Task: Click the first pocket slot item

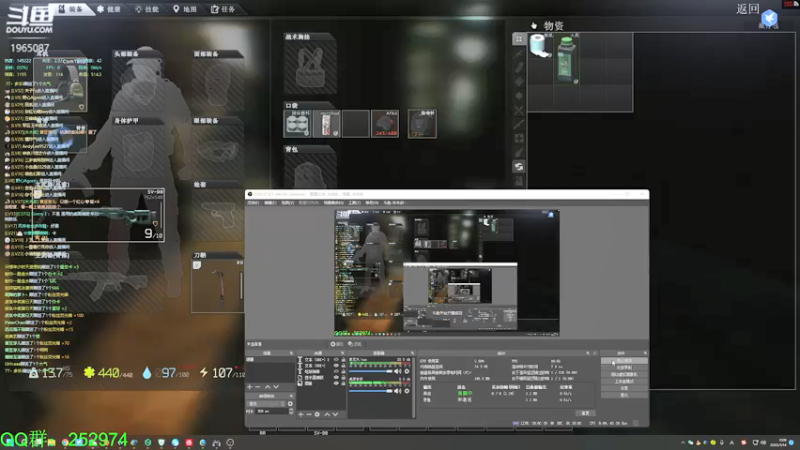Action: (x=297, y=124)
